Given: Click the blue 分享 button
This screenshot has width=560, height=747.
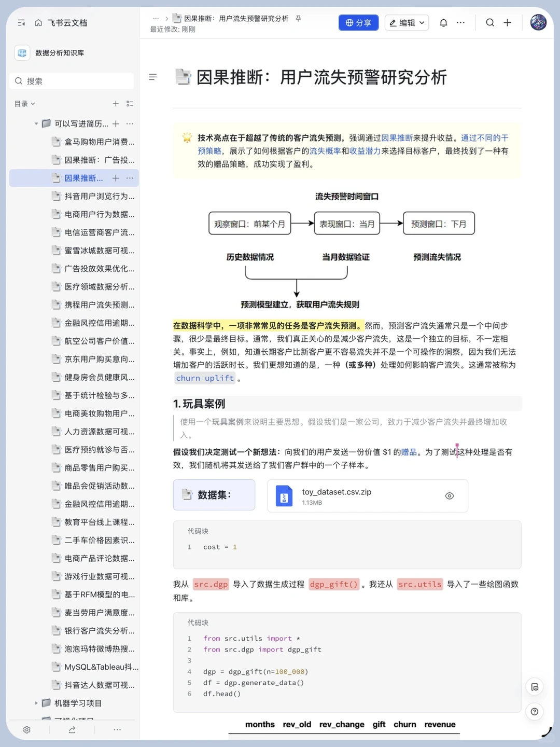Looking at the screenshot, I should (358, 23).
